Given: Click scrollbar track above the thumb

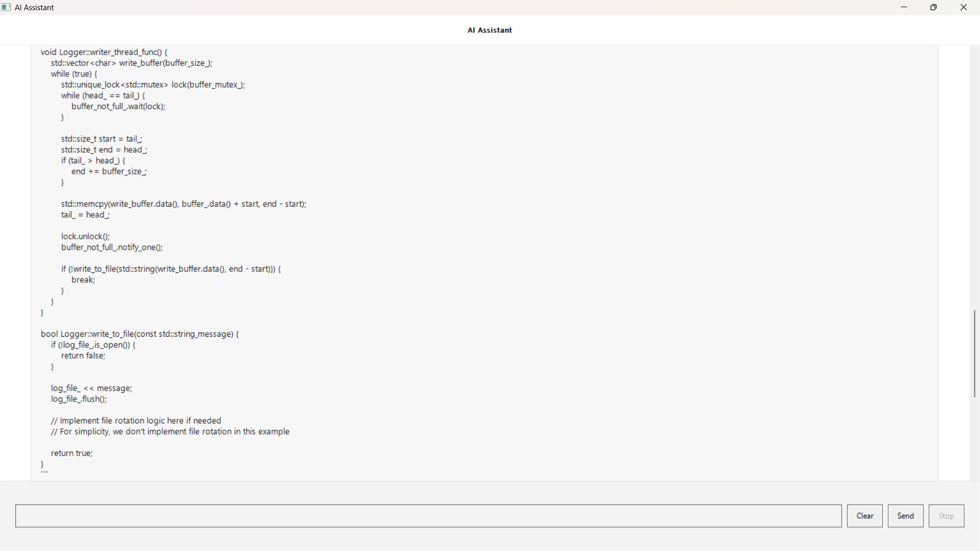Looking at the screenshot, I should (974, 179).
